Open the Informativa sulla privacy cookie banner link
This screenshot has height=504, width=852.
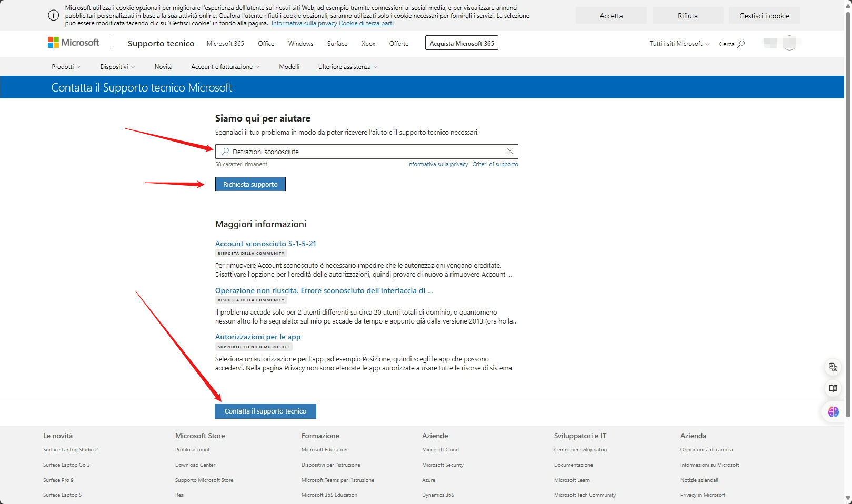tap(304, 23)
